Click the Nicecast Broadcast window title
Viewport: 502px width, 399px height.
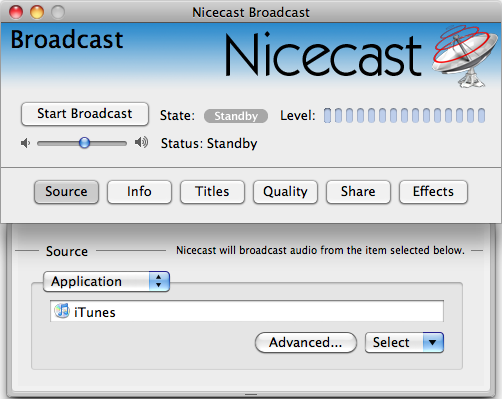[251, 13]
